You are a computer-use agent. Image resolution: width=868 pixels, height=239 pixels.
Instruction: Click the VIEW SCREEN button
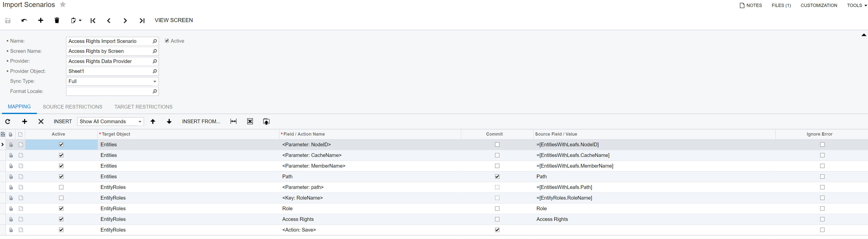coord(174,20)
